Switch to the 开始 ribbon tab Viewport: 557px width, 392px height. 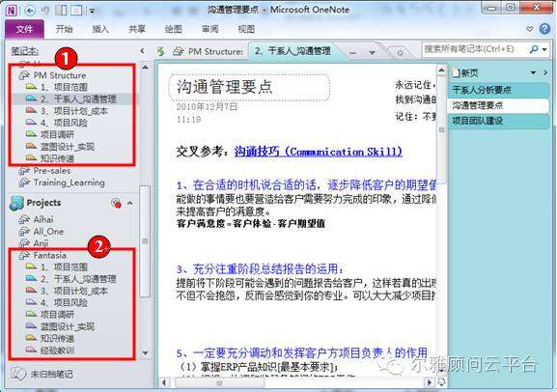pyautogui.click(x=65, y=29)
